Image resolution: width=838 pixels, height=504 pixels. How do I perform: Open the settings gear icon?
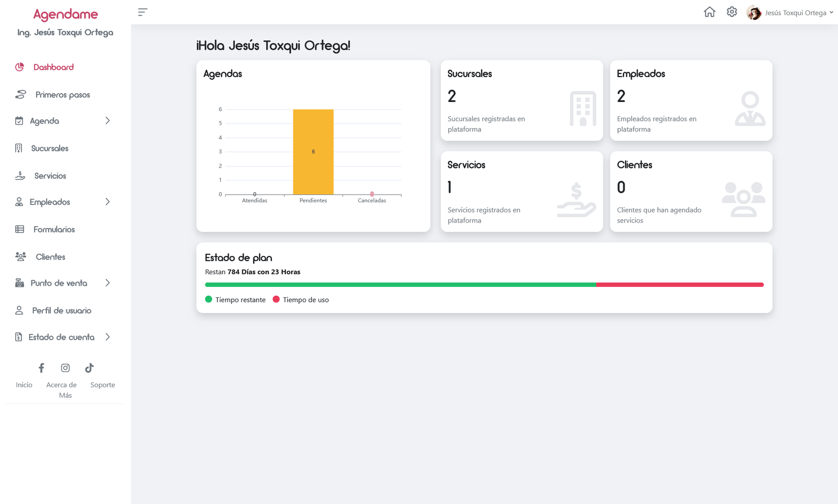(x=732, y=12)
